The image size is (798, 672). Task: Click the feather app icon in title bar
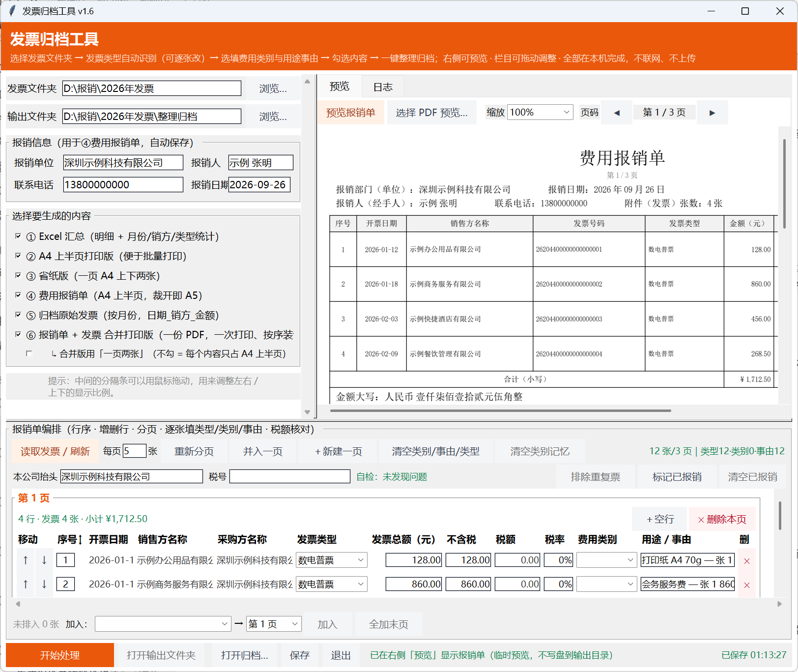point(12,11)
